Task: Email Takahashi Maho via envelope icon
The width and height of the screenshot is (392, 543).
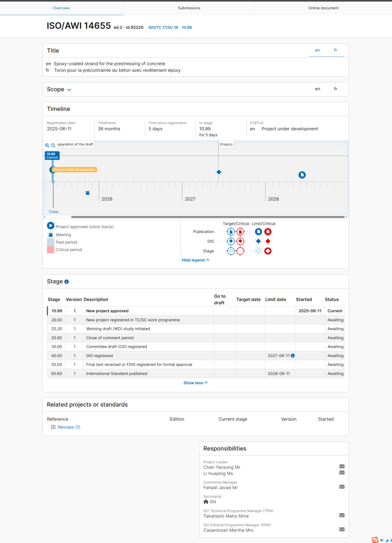Action: [342, 515]
